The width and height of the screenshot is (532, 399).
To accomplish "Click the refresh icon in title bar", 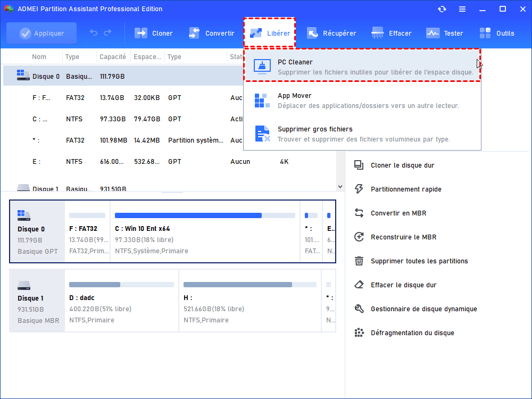I will pos(442,9).
